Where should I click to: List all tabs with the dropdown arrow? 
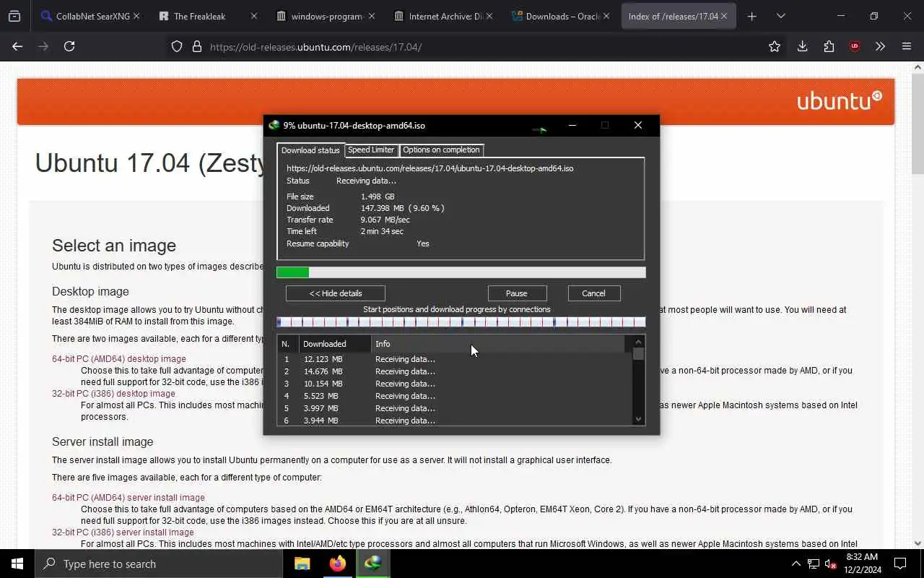(780, 16)
